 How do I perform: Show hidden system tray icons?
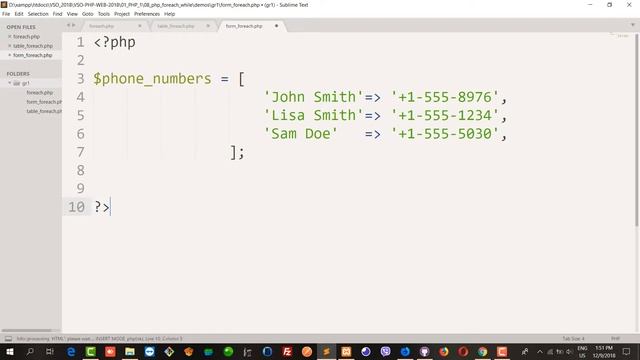540,351
